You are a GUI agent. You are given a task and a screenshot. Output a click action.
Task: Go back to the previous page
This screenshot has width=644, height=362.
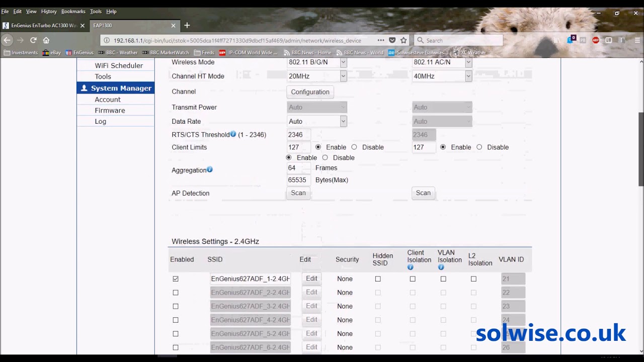coord(7,40)
